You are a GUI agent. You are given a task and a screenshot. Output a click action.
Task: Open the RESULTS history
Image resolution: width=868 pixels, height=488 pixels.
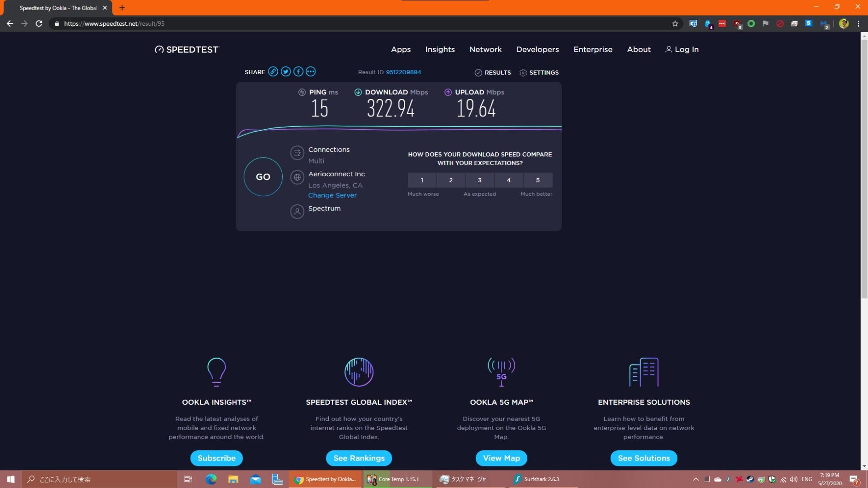493,73
